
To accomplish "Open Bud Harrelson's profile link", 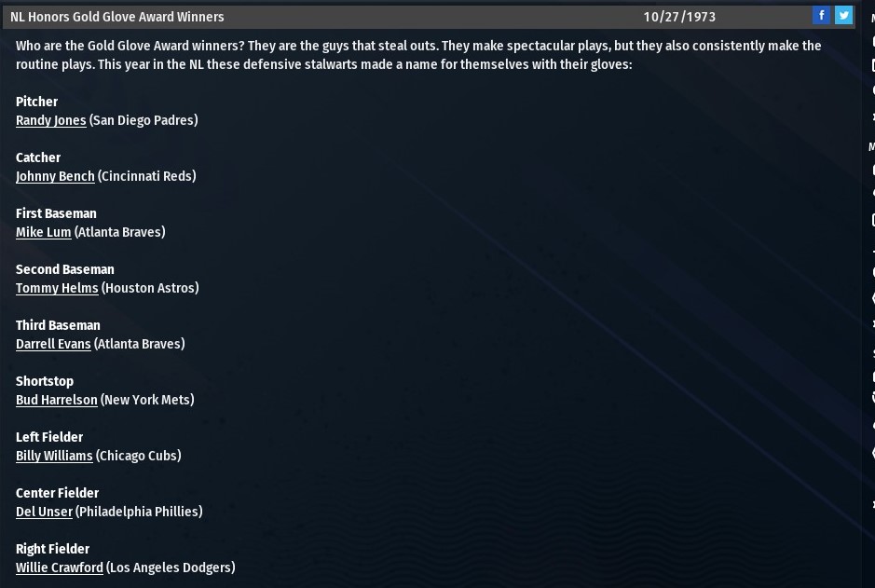I will click(56, 400).
